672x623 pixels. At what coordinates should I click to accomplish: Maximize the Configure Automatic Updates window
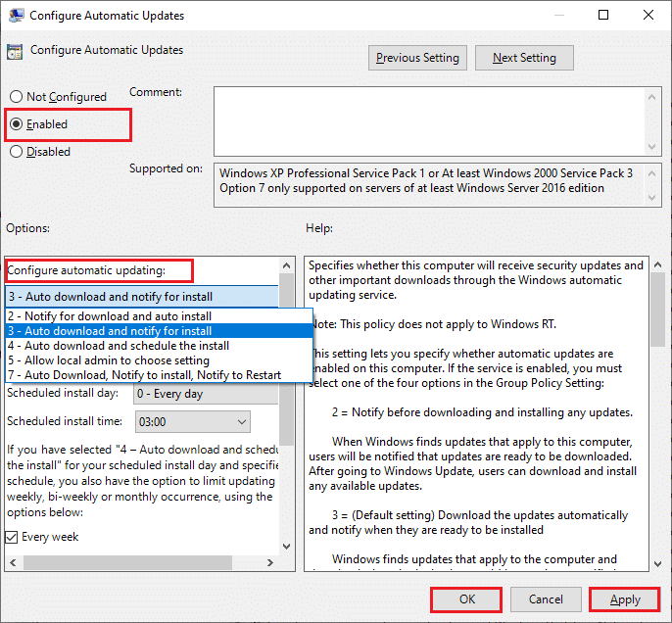tap(603, 15)
